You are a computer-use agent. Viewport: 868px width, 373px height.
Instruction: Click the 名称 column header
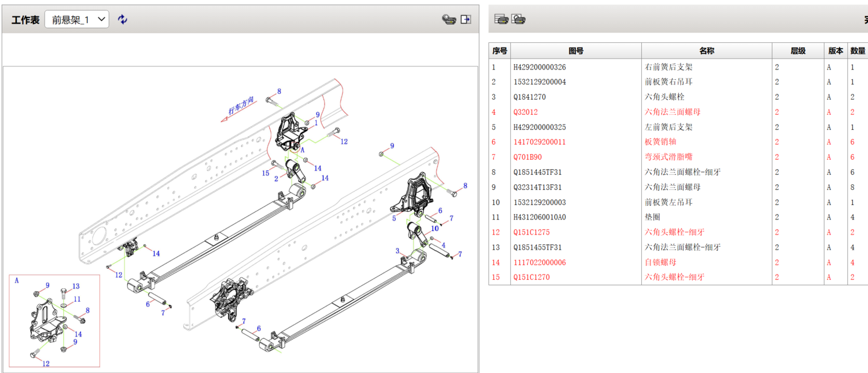(x=706, y=51)
